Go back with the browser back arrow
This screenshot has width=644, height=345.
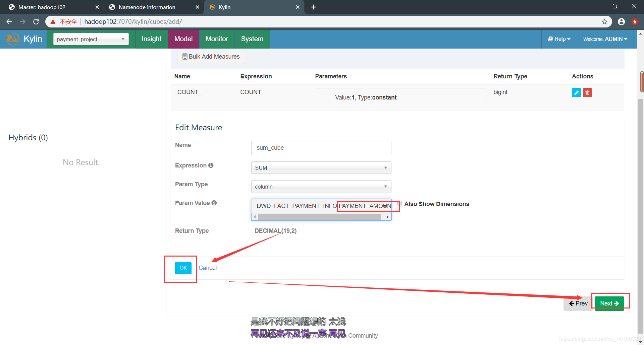tap(9, 22)
